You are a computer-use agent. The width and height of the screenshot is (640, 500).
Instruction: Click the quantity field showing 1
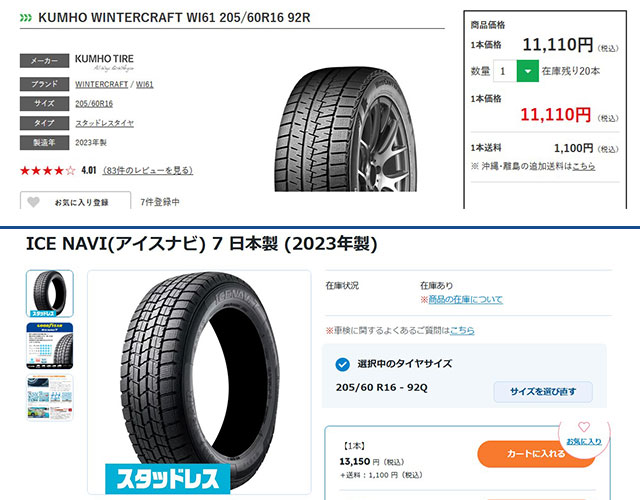(505, 71)
